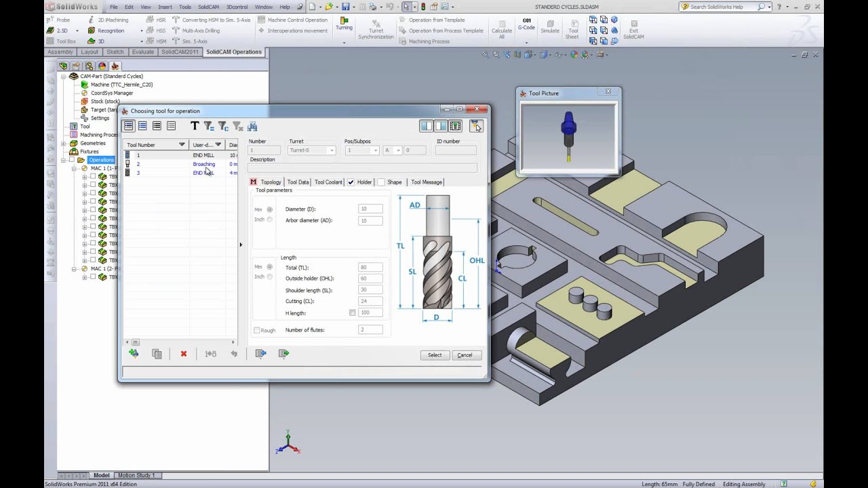Image resolution: width=868 pixels, height=488 pixels.
Task: Toggle the Holder checkbox
Action: pyautogui.click(x=351, y=182)
